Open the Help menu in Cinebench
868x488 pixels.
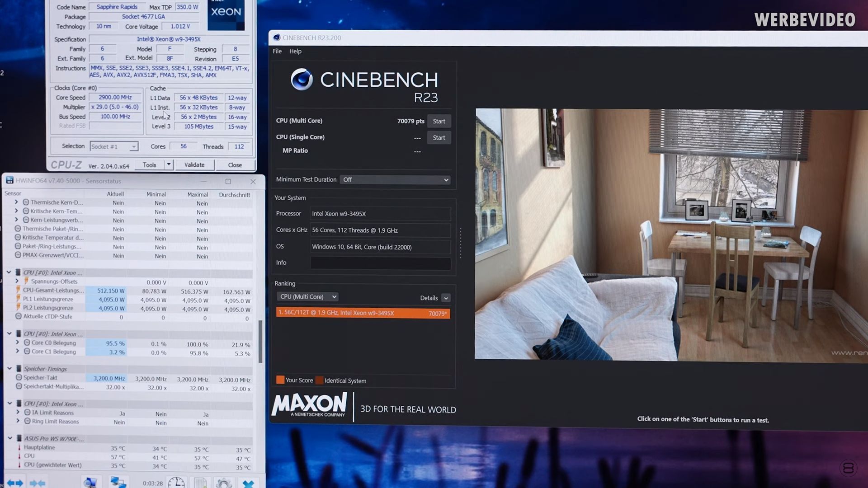click(x=295, y=52)
